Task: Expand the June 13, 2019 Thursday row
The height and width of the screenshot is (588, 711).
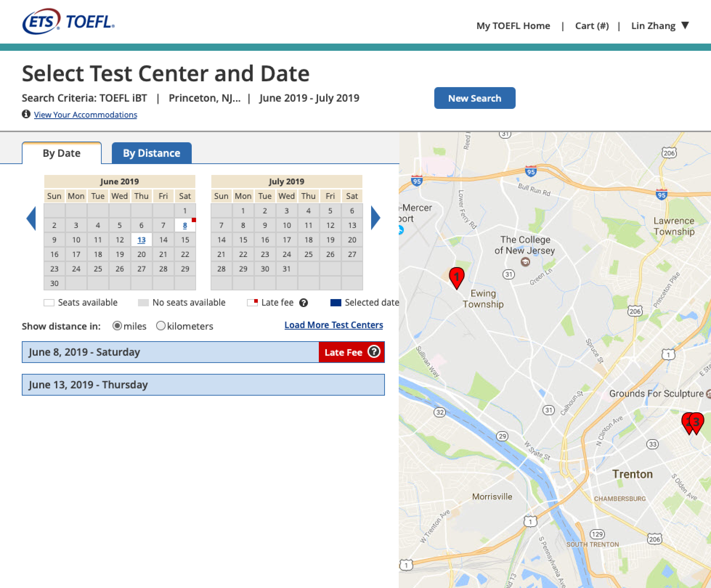Action: (x=203, y=384)
